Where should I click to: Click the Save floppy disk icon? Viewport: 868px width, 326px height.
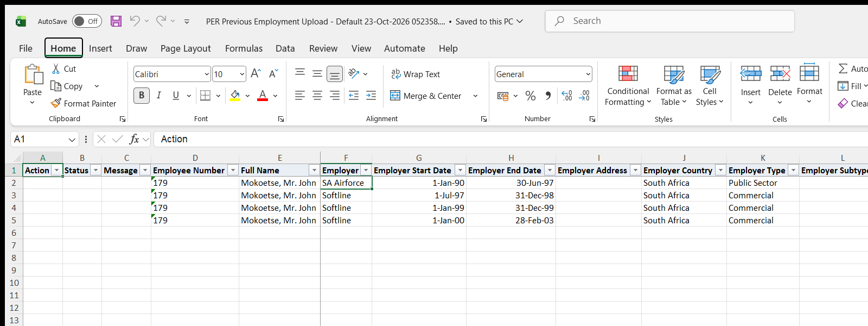pos(116,21)
